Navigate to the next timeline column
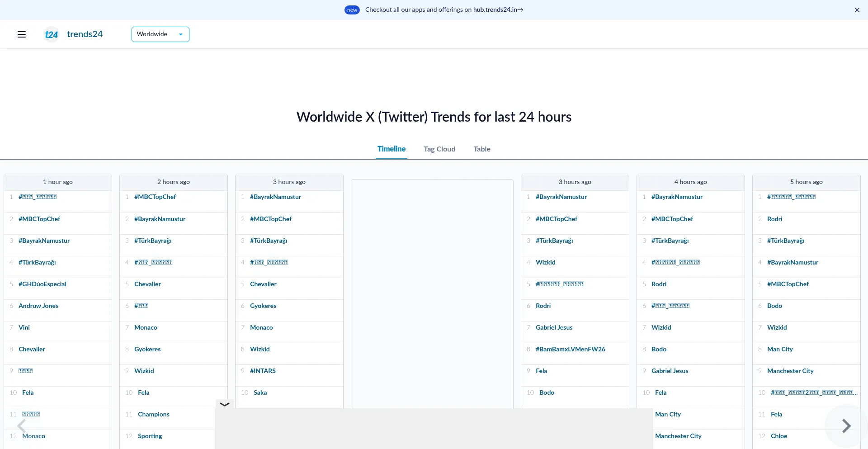 (x=845, y=425)
